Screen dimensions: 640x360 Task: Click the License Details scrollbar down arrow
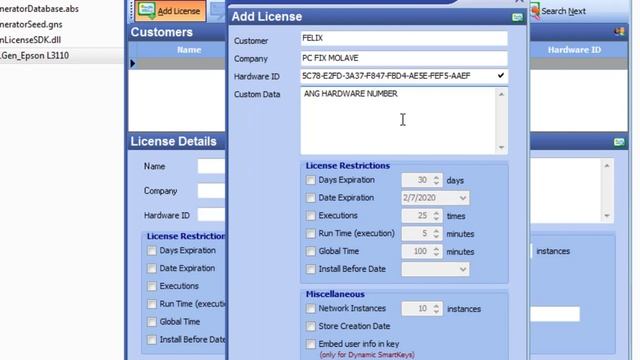tap(607, 216)
